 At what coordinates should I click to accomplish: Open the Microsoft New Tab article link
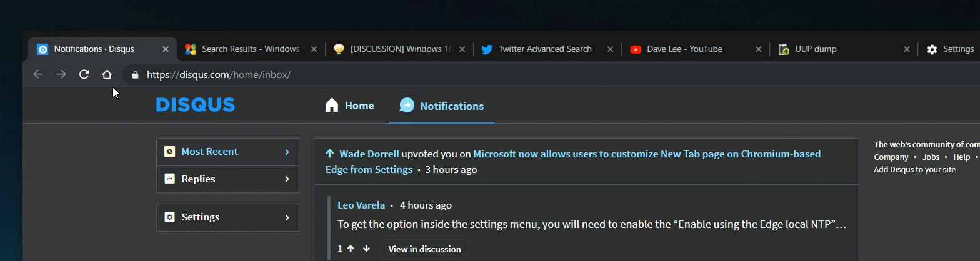(x=573, y=162)
